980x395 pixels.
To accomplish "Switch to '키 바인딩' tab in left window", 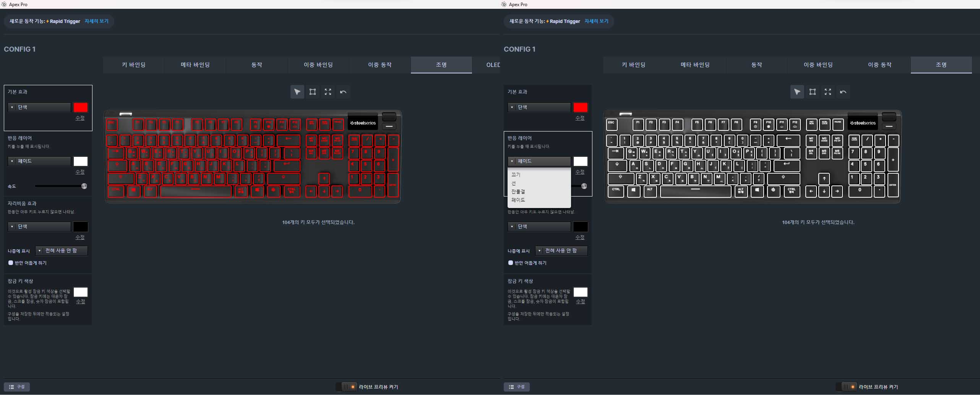I will pyautogui.click(x=133, y=65).
